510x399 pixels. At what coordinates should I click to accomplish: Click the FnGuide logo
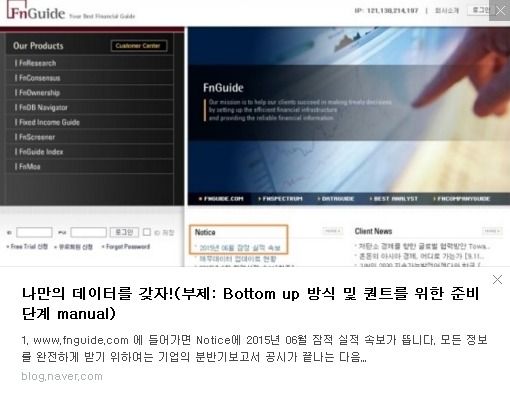36,11
